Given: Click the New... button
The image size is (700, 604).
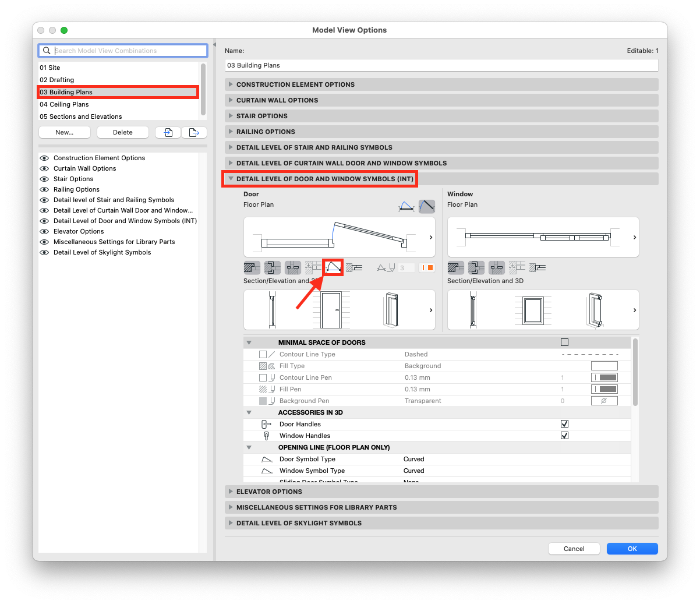Looking at the screenshot, I should 65,132.
